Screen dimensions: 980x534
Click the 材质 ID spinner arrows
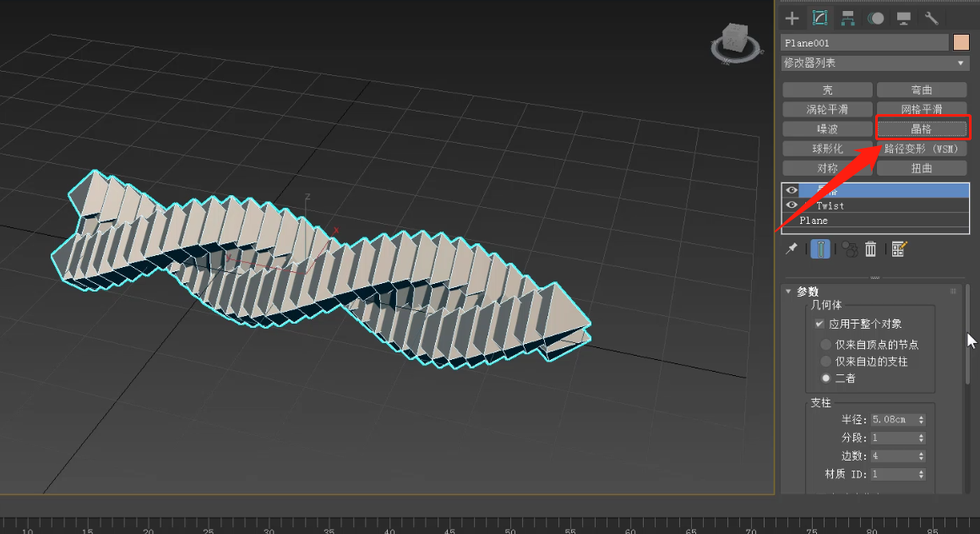(921, 475)
